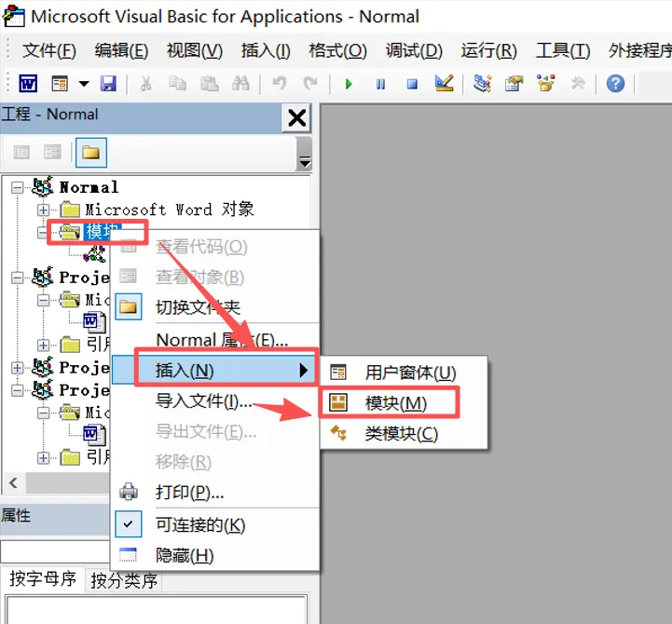
Task: Open Visual Basic Help question mark icon
Action: [615, 84]
